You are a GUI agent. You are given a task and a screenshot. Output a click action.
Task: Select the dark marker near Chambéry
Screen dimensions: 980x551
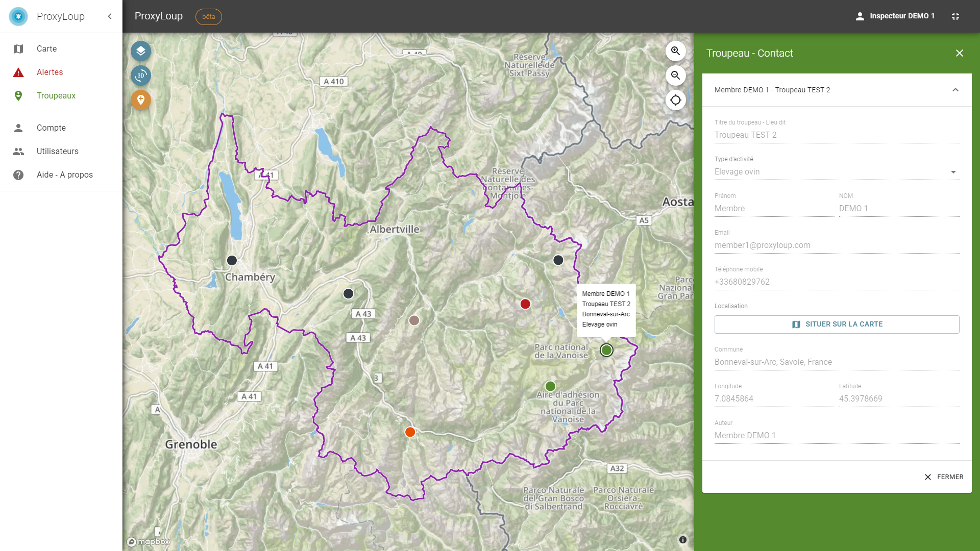pos(232,261)
